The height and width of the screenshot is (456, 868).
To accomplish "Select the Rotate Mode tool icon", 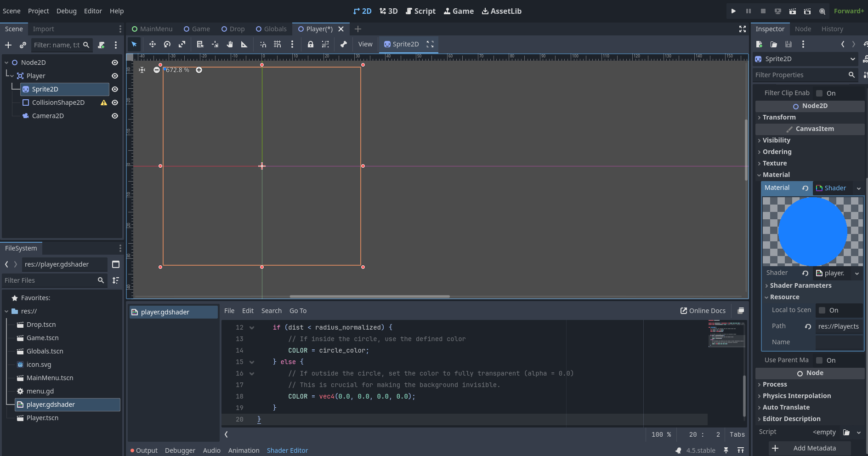I will pyautogui.click(x=167, y=44).
